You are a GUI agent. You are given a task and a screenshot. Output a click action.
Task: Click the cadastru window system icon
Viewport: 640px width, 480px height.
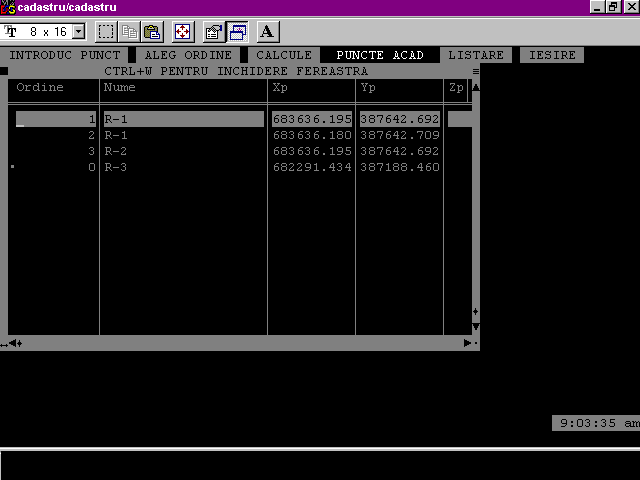(x=8, y=7)
